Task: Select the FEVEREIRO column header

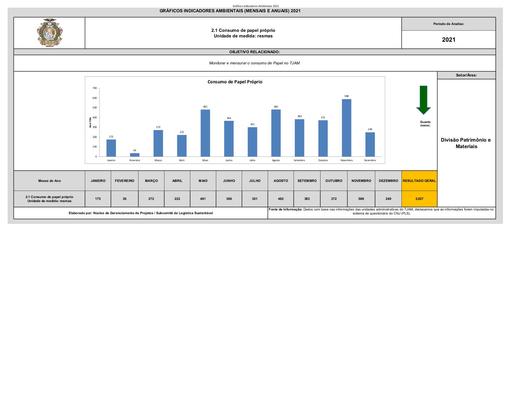Action: (x=125, y=181)
